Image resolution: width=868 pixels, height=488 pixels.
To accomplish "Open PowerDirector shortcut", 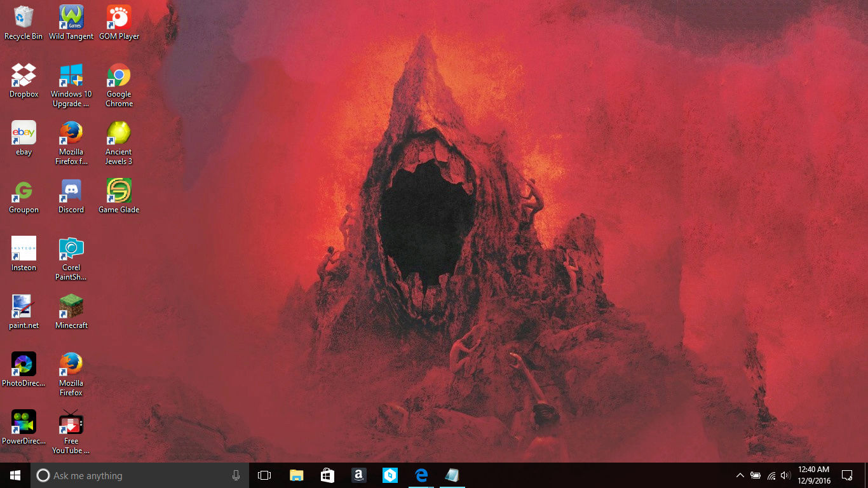I will (24, 428).
